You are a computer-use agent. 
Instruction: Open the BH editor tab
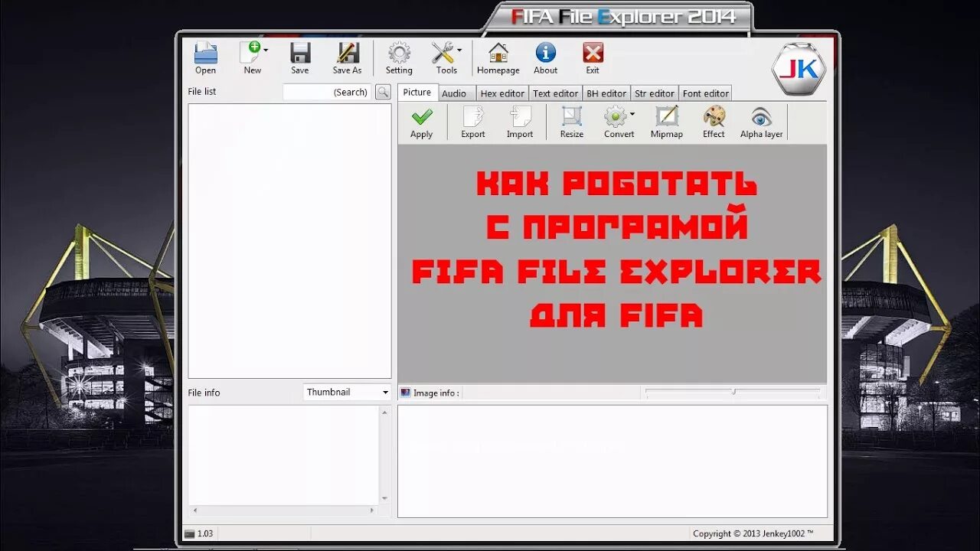[x=606, y=93]
